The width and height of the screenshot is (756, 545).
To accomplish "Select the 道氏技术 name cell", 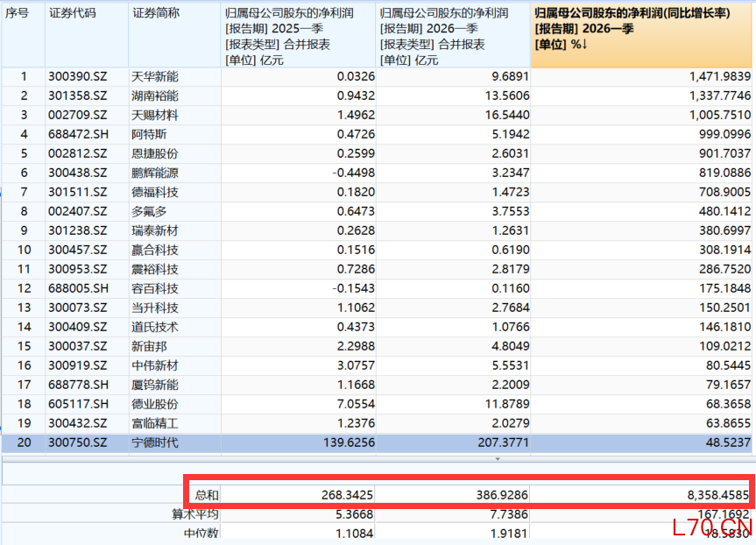I will coord(155,328).
